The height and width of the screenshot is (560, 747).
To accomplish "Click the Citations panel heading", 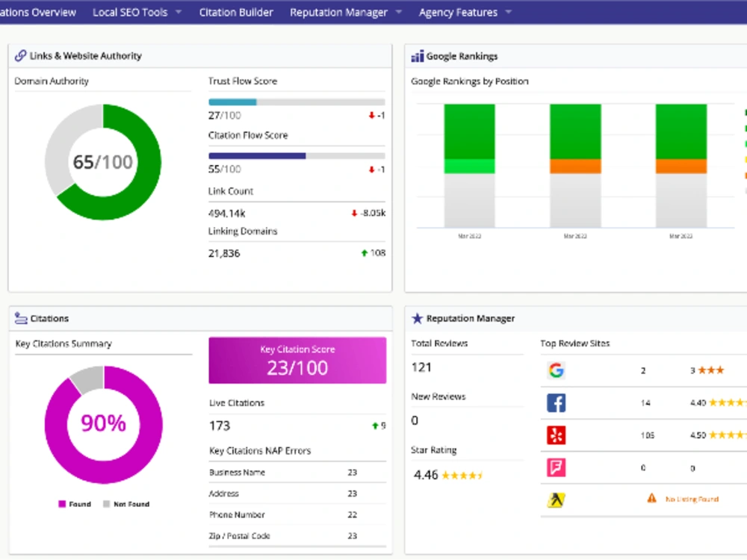I will point(49,318).
